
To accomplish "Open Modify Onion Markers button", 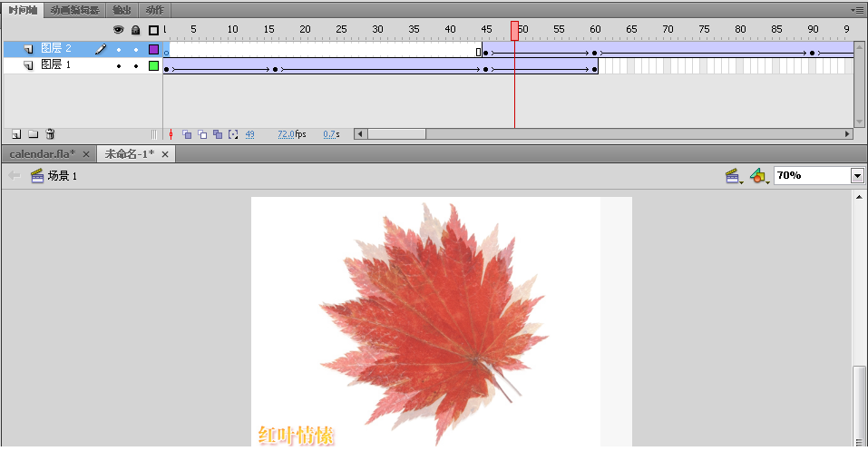I will pyautogui.click(x=233, y=134).
